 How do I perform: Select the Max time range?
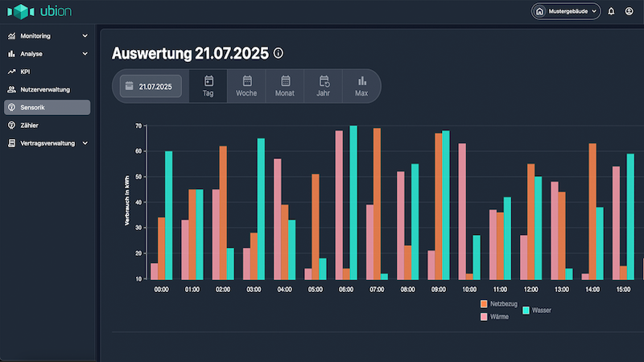tap(361, 86)
